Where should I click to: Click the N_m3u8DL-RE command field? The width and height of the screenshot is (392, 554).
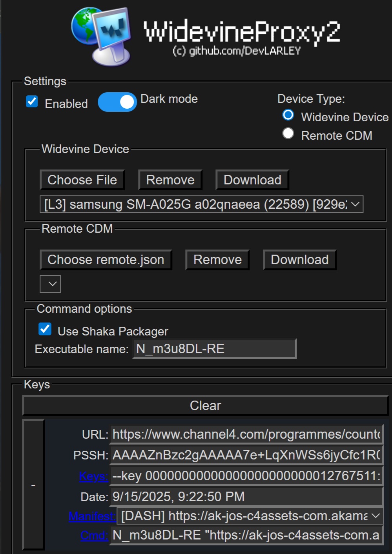click(x=247, y=536)
